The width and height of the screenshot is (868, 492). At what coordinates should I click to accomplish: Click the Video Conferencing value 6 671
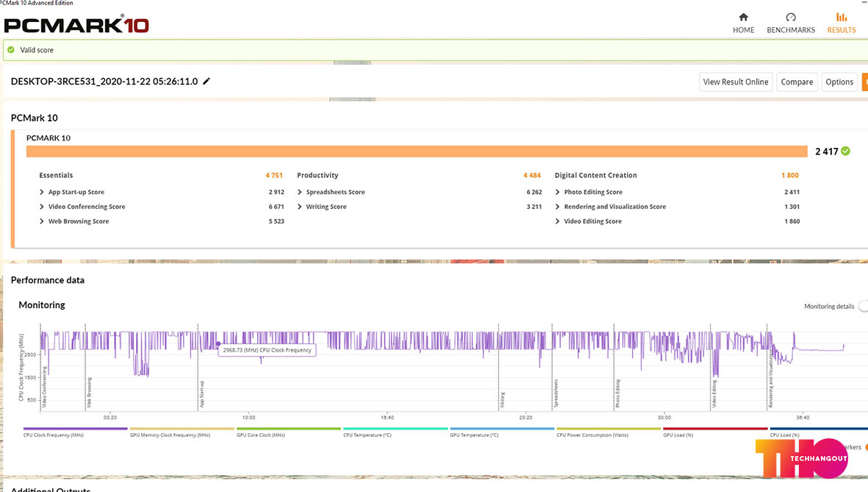pos(276,207)
